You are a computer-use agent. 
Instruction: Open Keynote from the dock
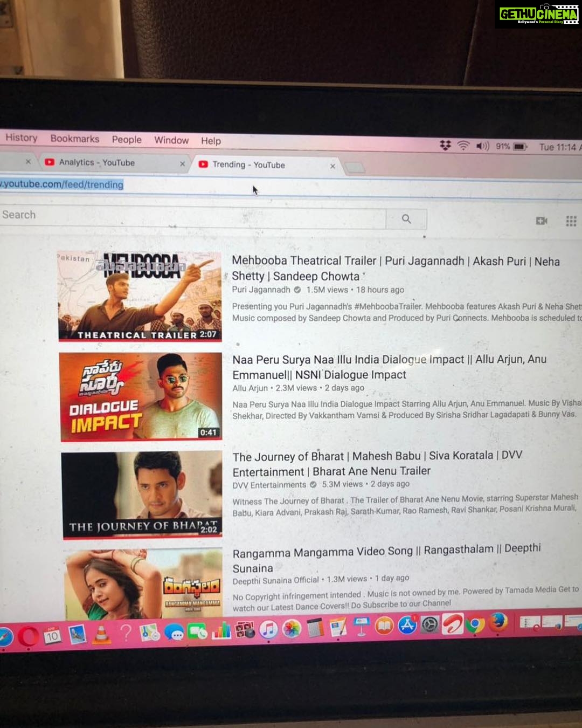361,627
